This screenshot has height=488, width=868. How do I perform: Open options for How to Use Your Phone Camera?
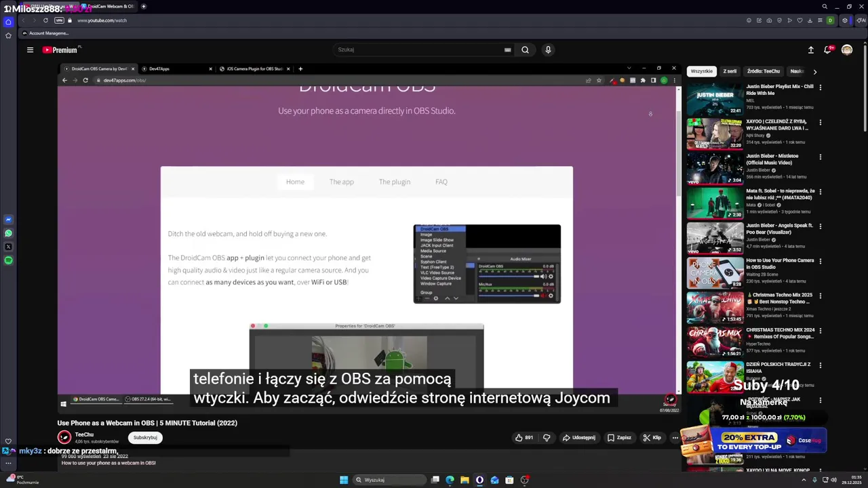tap(820, 262)
